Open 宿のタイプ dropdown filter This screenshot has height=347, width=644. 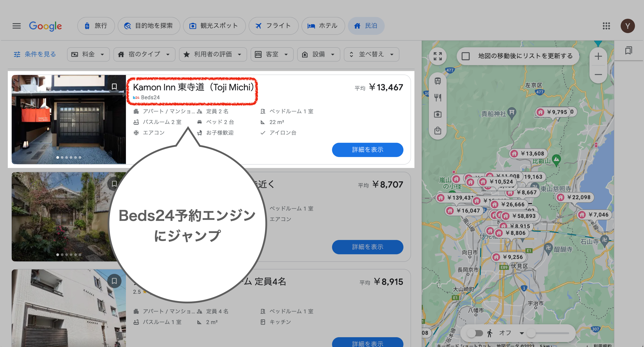[x=144, y=54]
